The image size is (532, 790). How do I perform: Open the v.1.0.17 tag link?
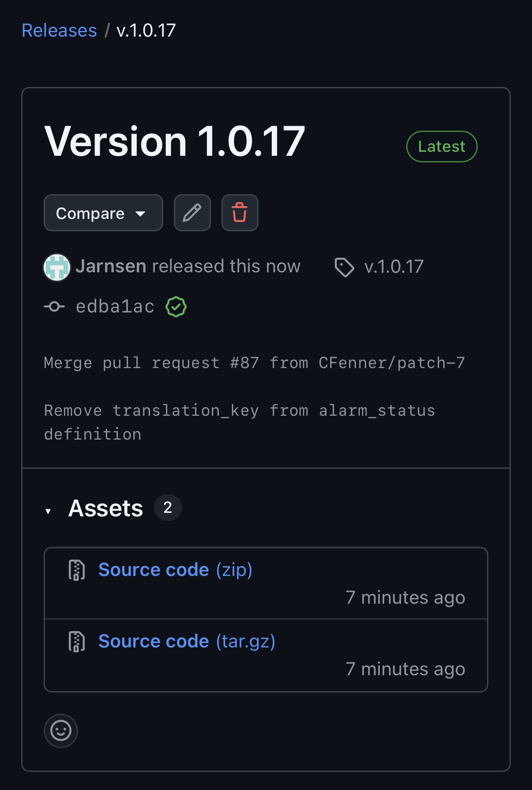[x=393, y=267]
